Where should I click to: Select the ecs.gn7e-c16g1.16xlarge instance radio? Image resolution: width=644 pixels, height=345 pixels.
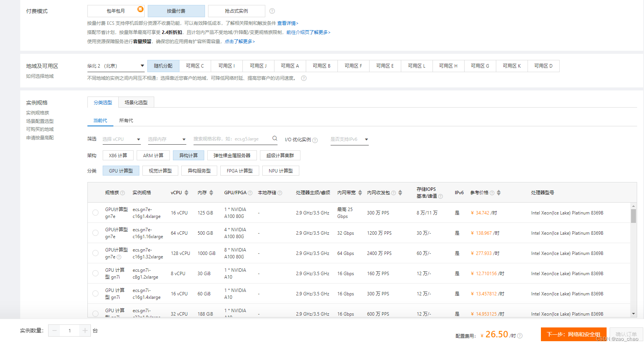click(95, 233)
